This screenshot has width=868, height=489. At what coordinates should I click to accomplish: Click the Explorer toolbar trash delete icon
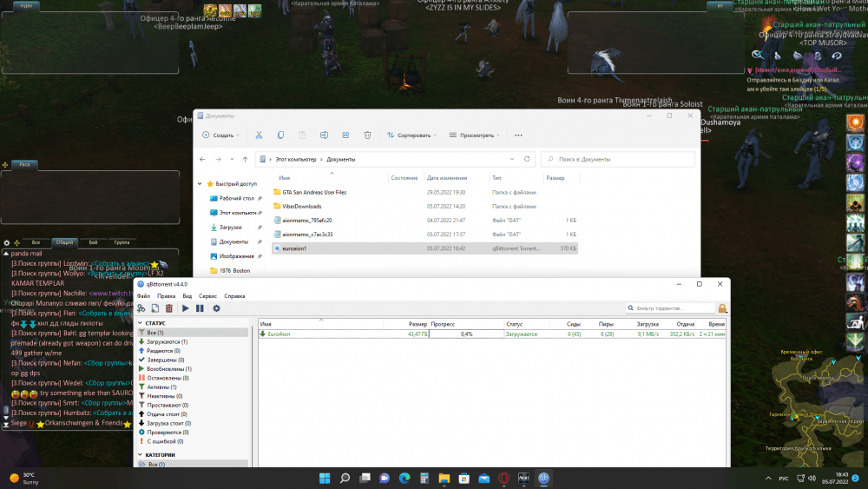tap(368, 135)
